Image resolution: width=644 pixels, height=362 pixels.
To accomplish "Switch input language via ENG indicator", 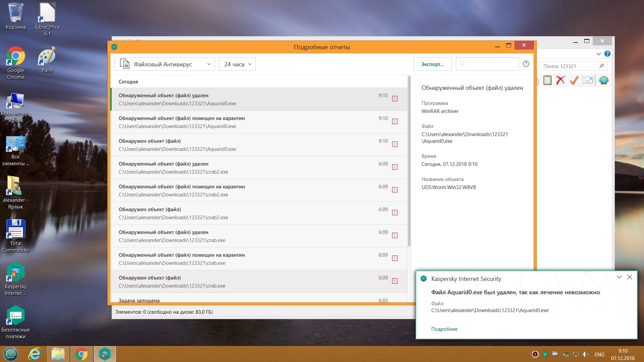I will click(599, 354).
